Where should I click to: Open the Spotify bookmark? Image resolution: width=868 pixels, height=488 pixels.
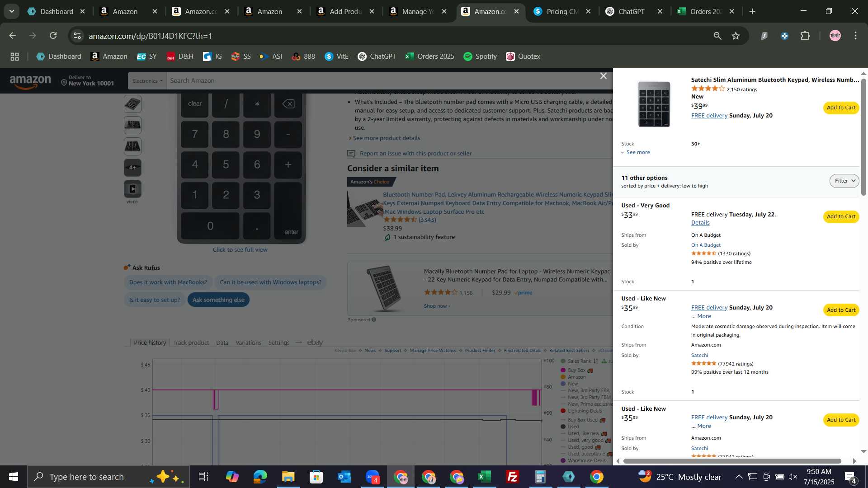480,56
